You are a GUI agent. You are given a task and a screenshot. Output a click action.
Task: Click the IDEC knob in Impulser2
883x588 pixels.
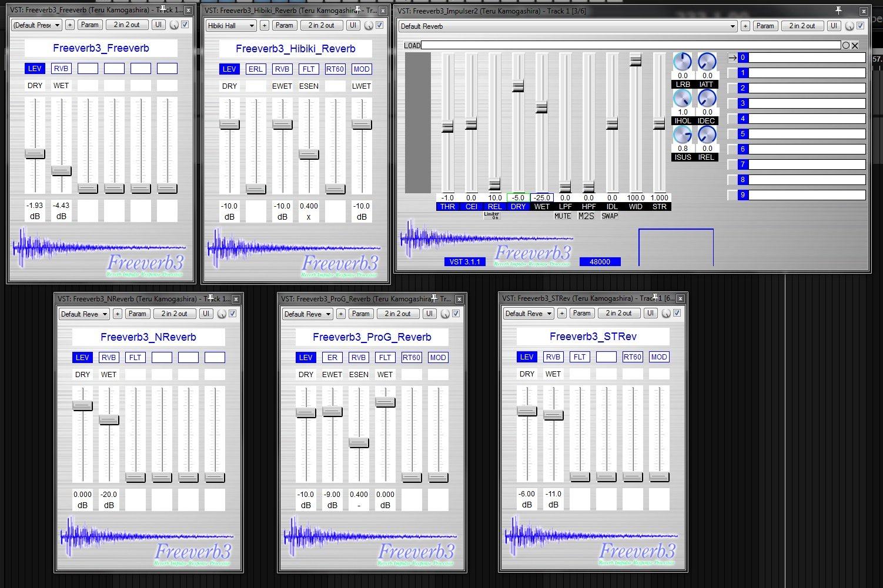707,98
